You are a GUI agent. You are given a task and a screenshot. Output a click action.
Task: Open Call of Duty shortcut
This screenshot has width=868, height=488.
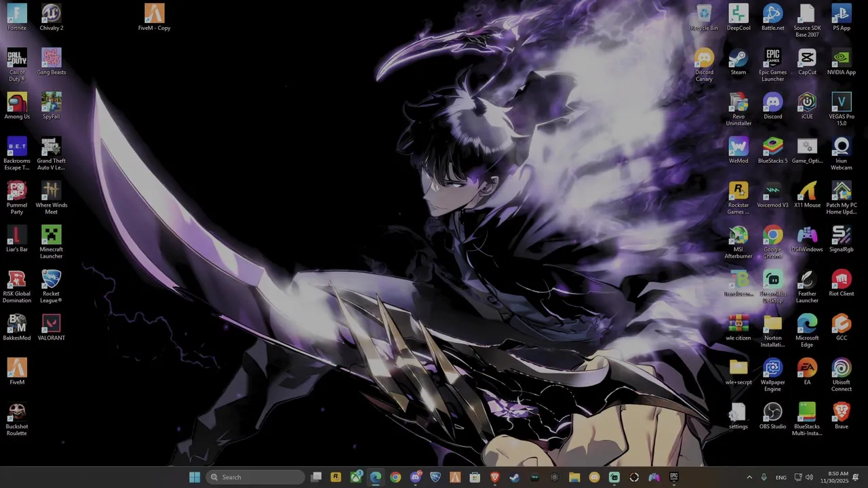[x=17, y=65]
